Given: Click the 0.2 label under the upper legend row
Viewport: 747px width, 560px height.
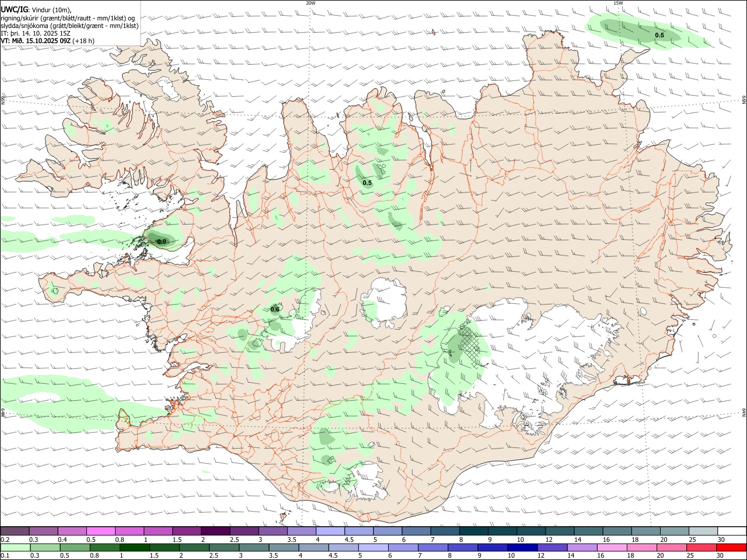Looking at the screenshot, I should point(5,540).
